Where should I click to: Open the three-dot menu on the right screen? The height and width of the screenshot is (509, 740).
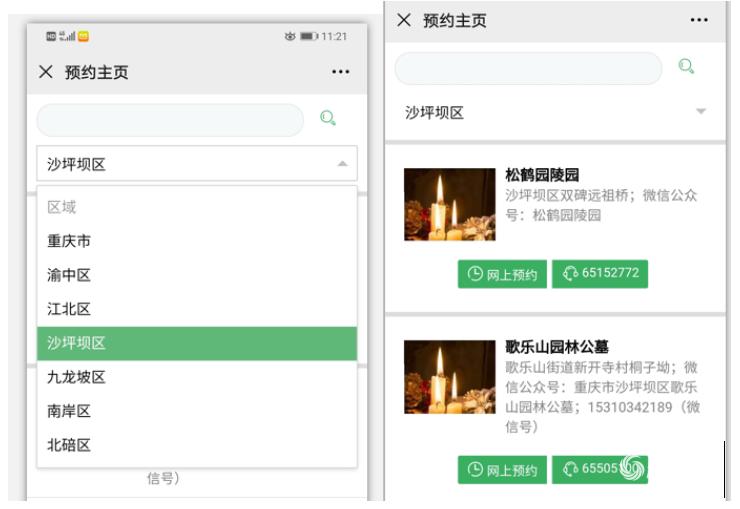click(x=699, y=20)
